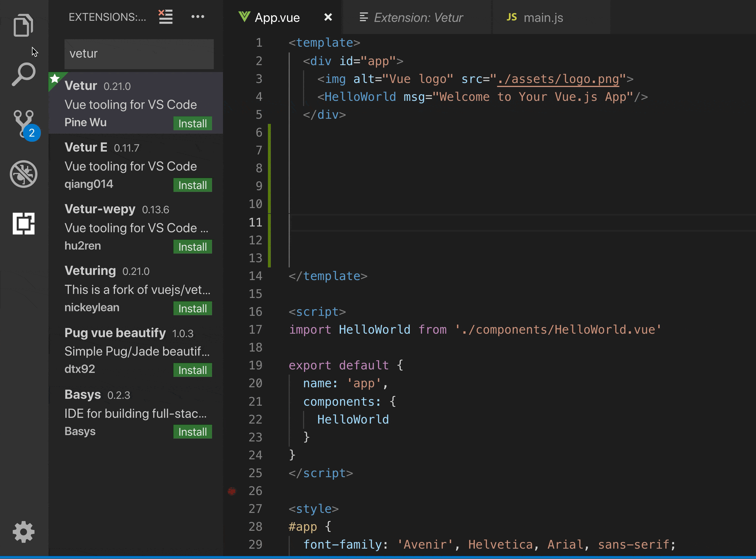Open the extensions More Actions ellipsis menu

[198, 17]
